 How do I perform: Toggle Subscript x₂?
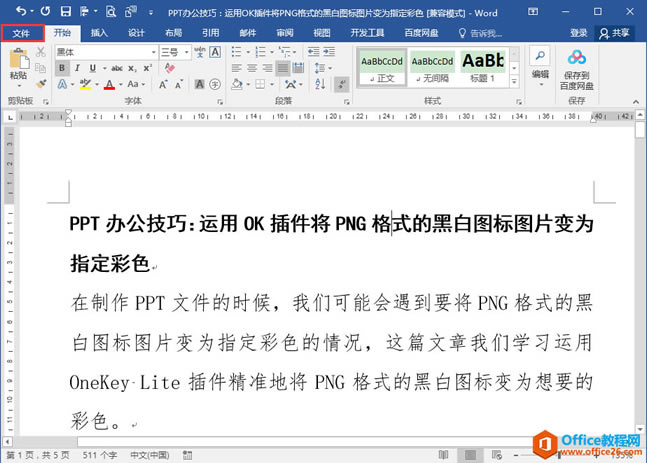point(131,68)
